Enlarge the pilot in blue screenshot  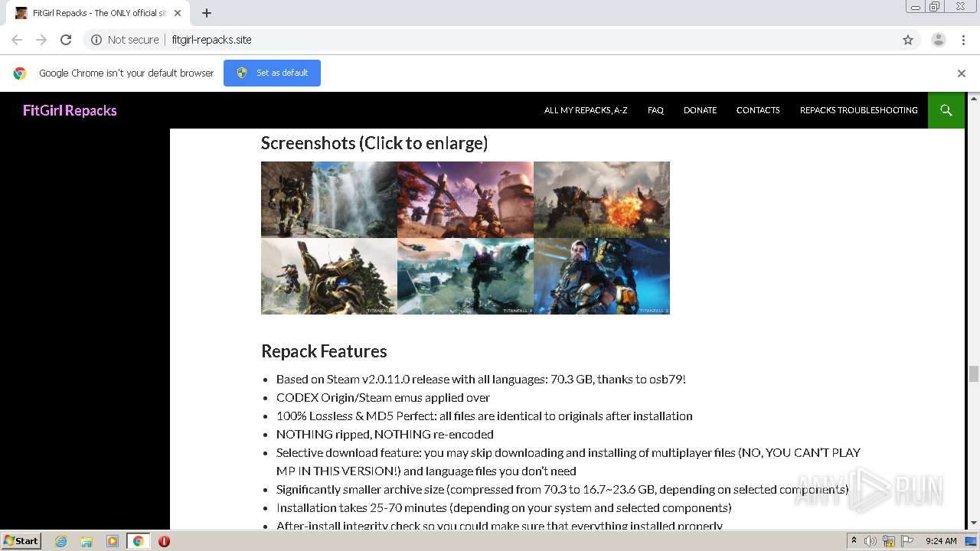[x=602, y=276]
